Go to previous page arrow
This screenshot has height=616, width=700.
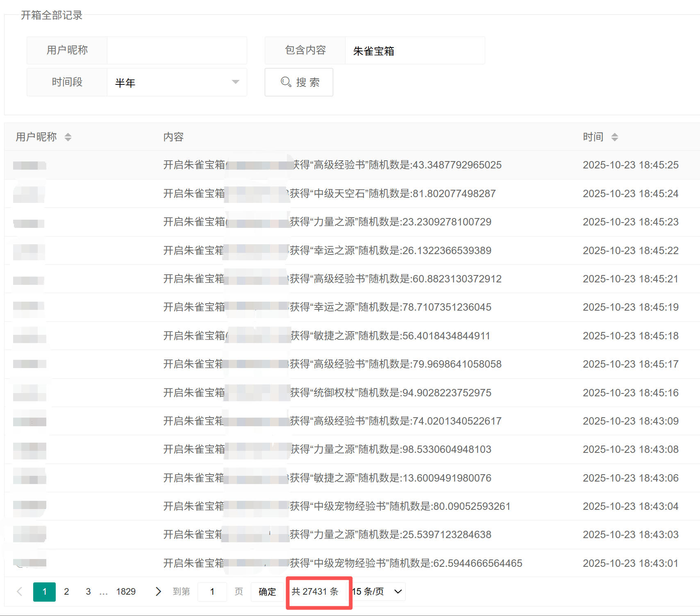(x=19, y=591)
